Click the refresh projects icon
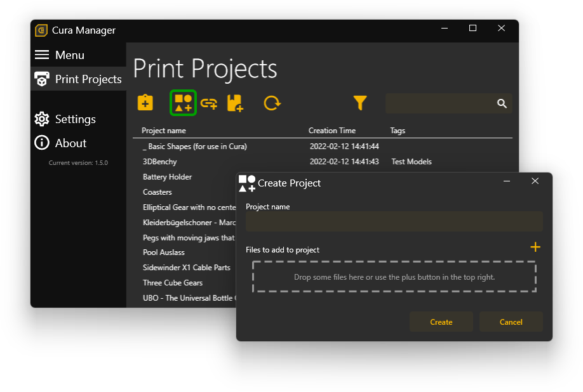This screenshot has width=583, height=392. pos(272,103)
